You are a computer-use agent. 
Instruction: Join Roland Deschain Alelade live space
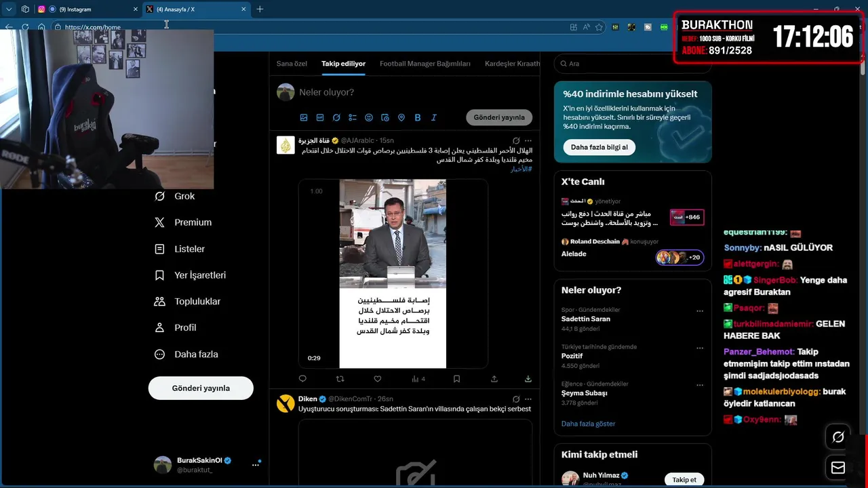[632, 250]
